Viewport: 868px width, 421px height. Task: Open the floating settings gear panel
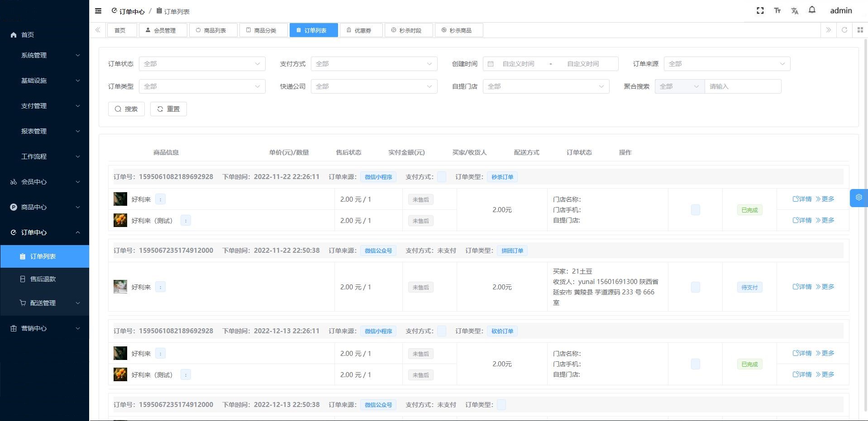(858, 198)
